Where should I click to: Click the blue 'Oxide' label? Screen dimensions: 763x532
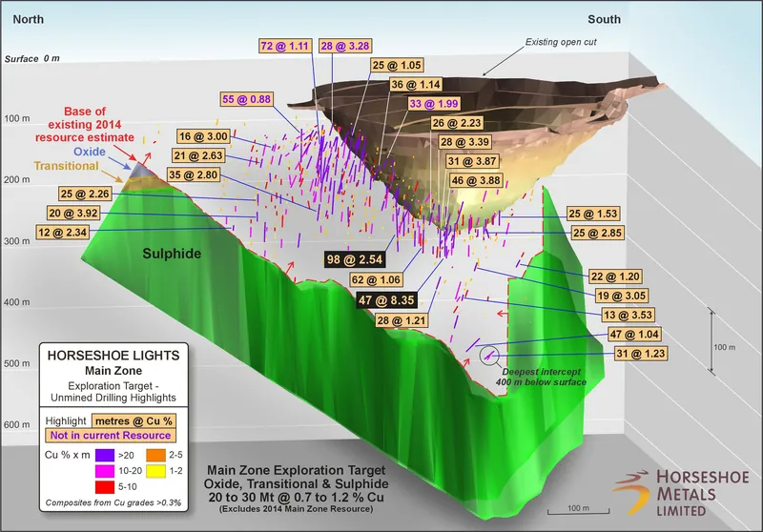tap(90, 152)
